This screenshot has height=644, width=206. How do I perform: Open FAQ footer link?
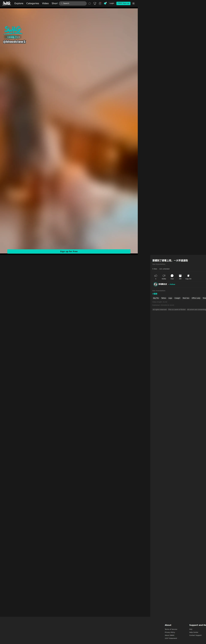pyautogui.click(x=191, y=629)
